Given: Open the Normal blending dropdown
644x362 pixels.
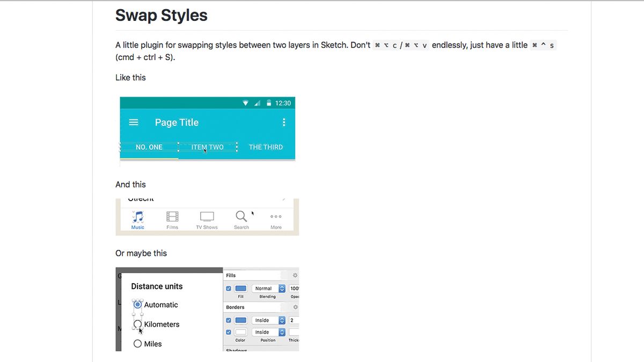Looking at the screenshot, I should tap(269, 288).
